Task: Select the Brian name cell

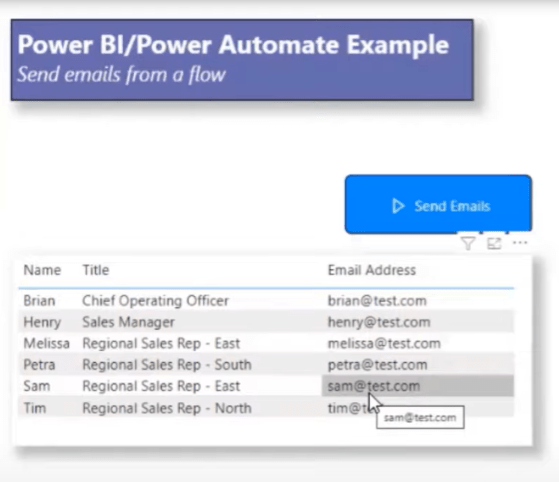Action: pos(39,301)
